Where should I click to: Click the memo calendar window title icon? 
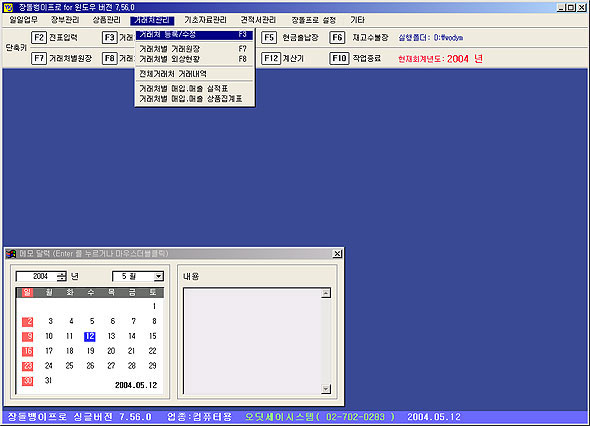coord(11,254)
